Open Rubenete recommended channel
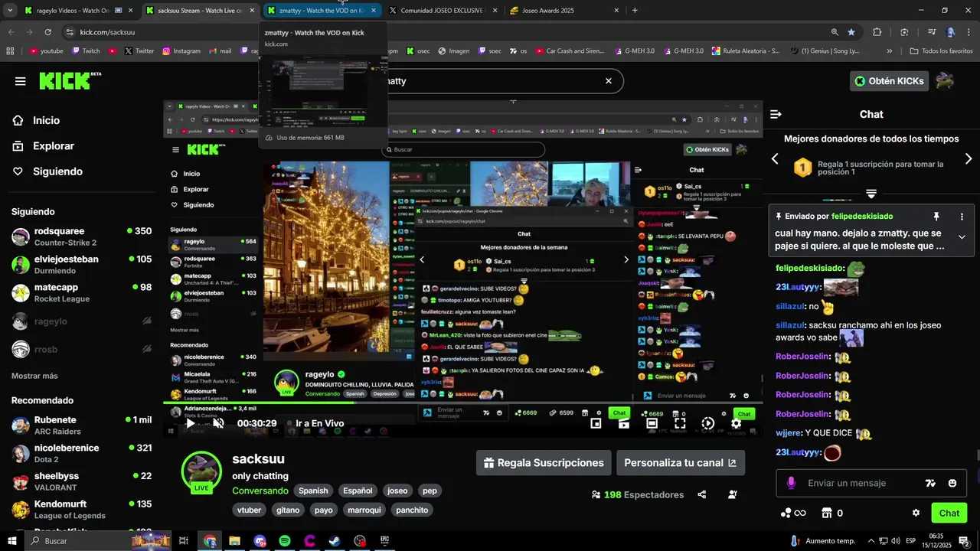 tap(81, 425)
